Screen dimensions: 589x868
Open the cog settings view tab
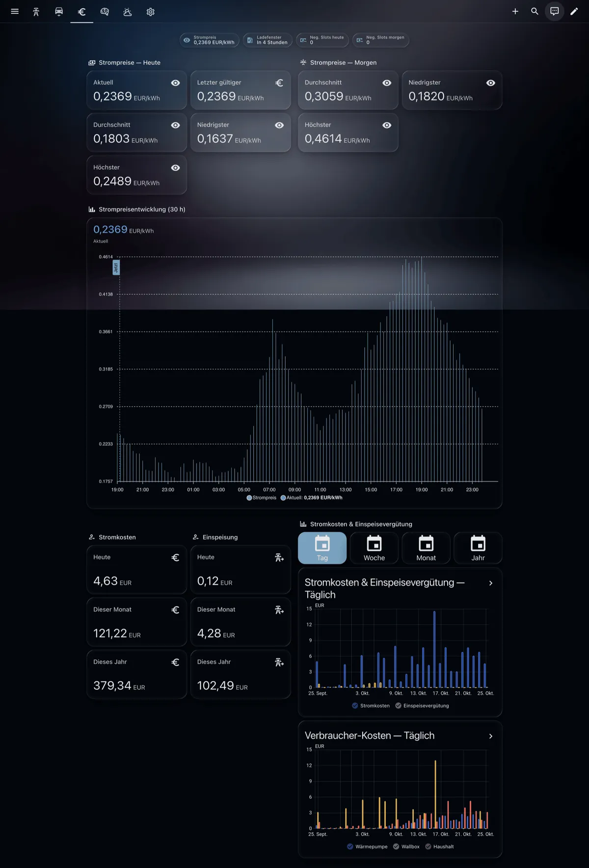151,12
